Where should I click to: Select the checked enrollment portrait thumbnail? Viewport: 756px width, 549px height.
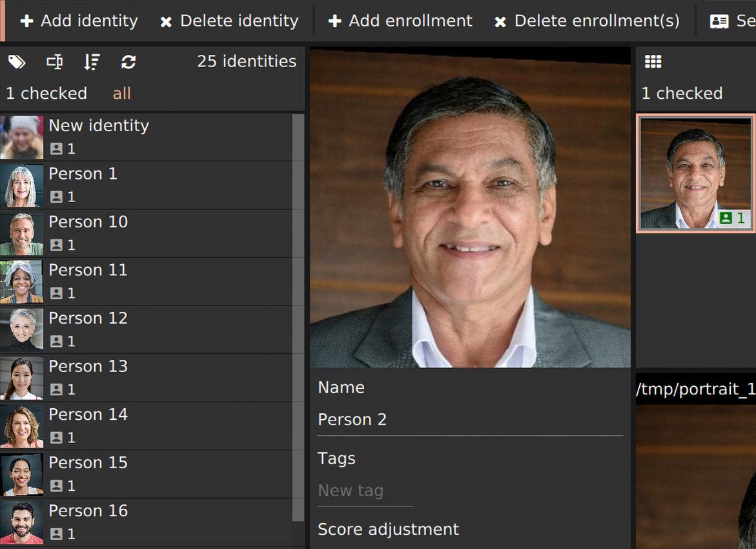(x=695, y=173)
